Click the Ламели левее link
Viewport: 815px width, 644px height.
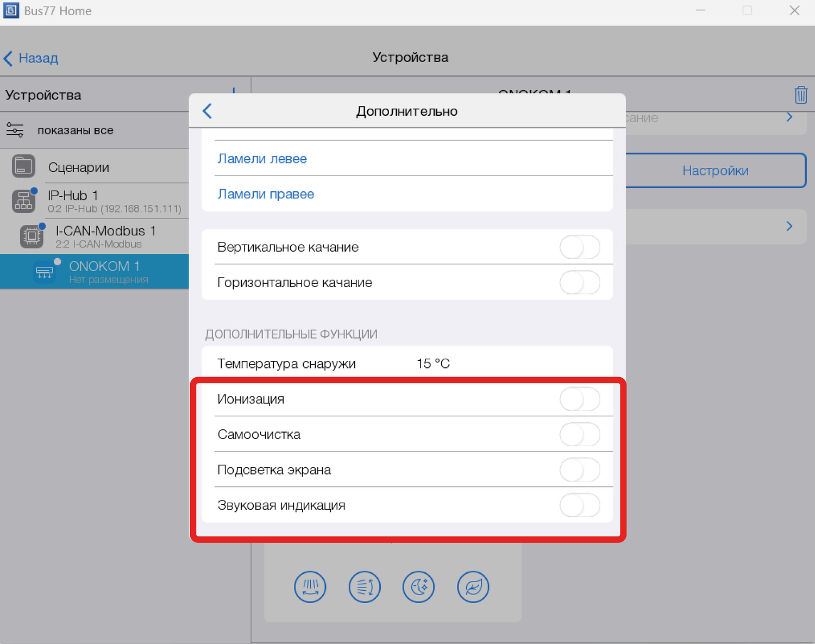coord(262,159)
